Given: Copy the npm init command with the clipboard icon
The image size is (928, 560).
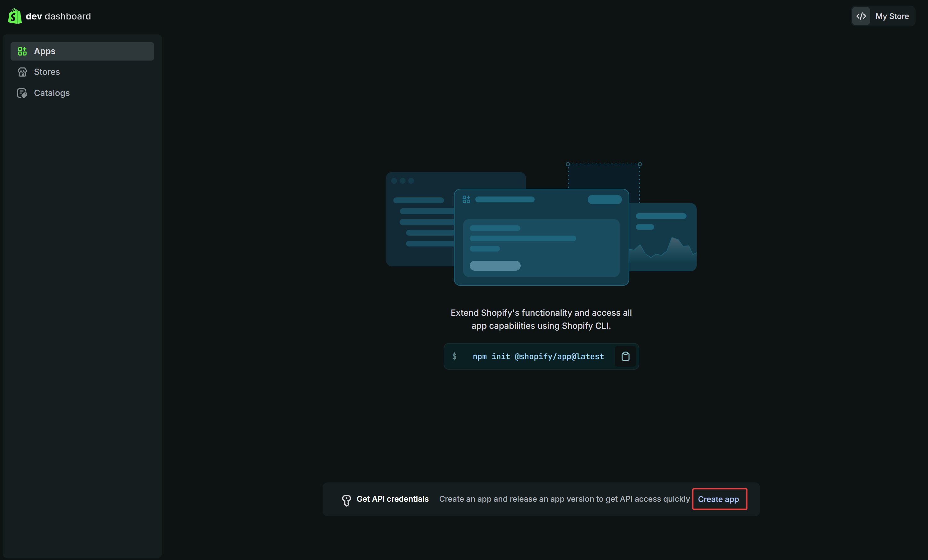Looking at the screenshot, I should tap(625, 356).
